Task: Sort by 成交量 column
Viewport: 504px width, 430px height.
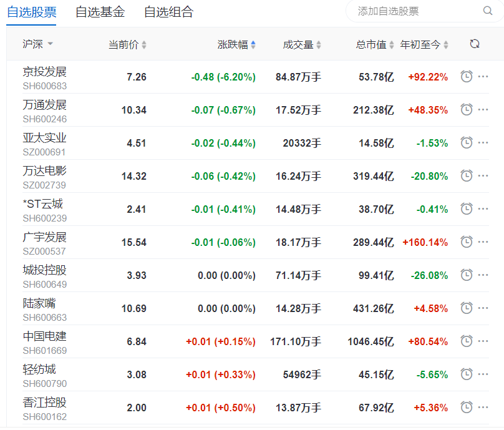Action: 302,44
